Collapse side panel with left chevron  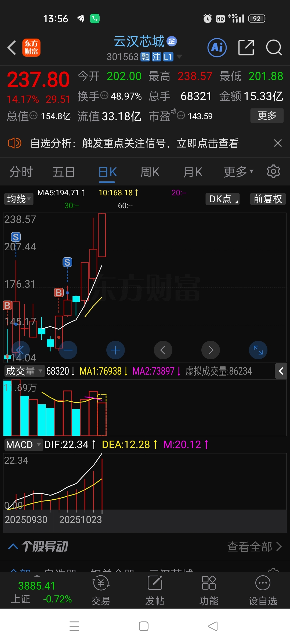281,371
